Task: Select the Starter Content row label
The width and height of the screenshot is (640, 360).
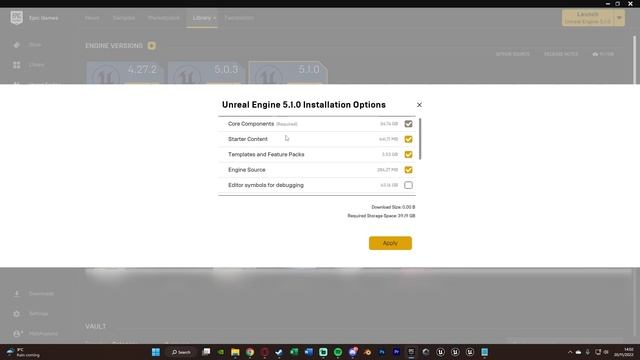Action: [248, 139]
